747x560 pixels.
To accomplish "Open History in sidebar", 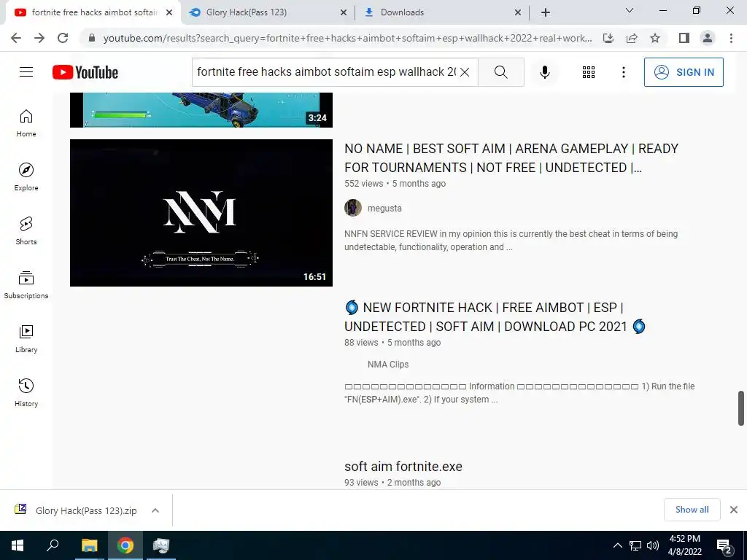I will click(26, 393).
